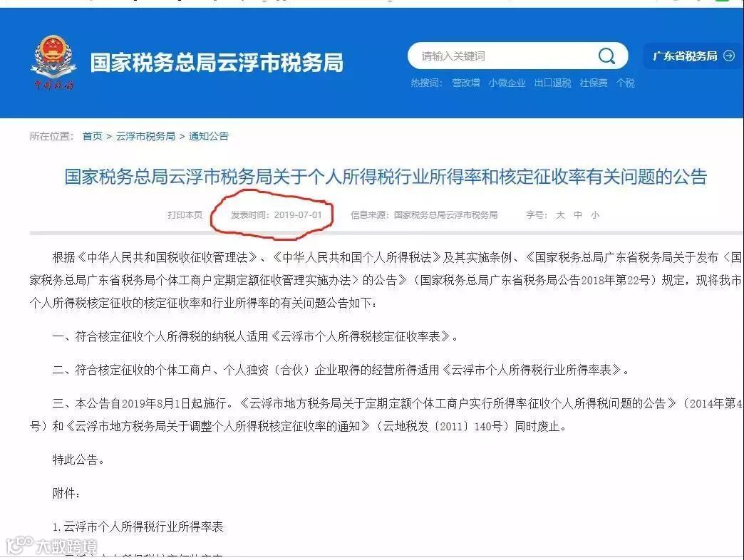Select hot search term 个税
This screenshot has height=560, width=744.
[x=625, y=83]
